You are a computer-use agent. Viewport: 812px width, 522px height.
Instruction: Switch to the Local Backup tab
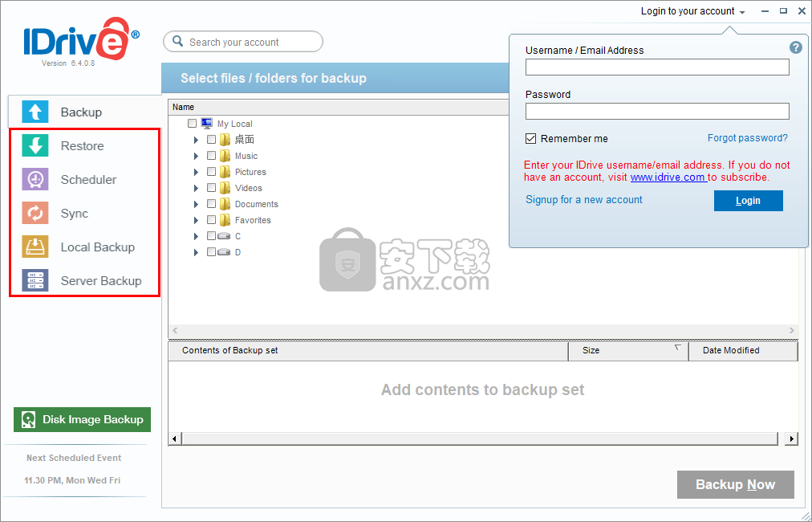(85, 247)
